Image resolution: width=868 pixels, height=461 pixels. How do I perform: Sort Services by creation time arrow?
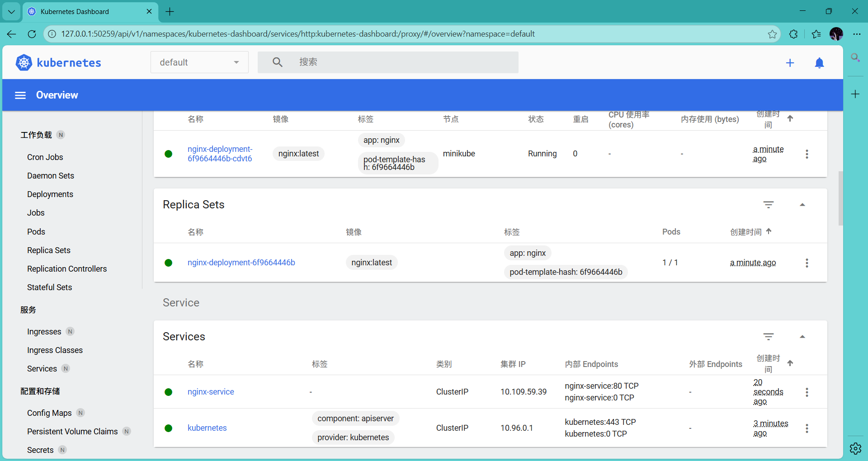790,363
